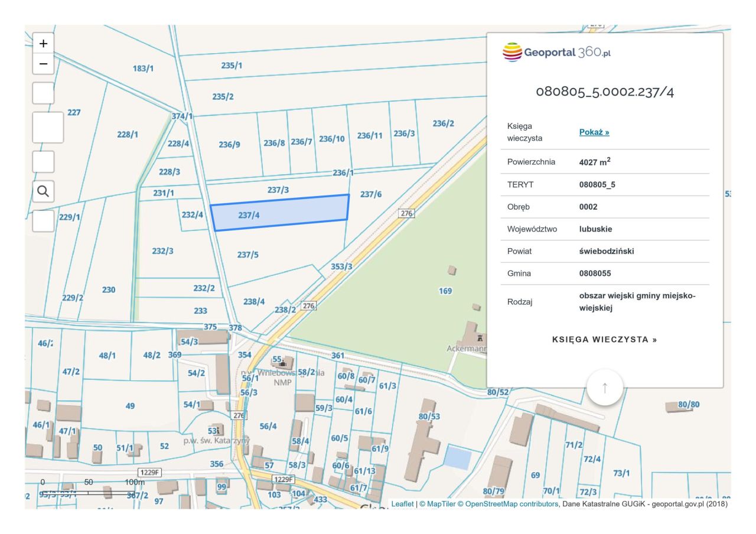Zoom in using the plus button
Screen dimensions: 756x534
[43, 43]
